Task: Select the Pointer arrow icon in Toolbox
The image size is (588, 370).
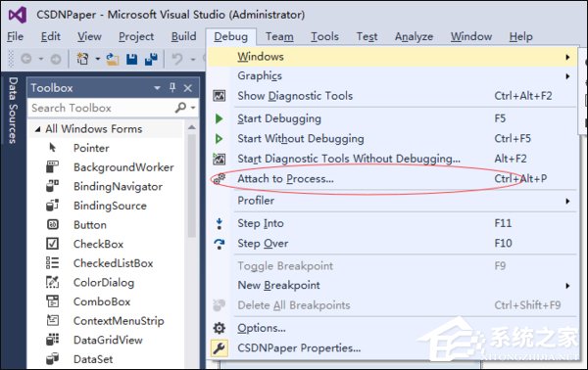Action: [53, 148]
